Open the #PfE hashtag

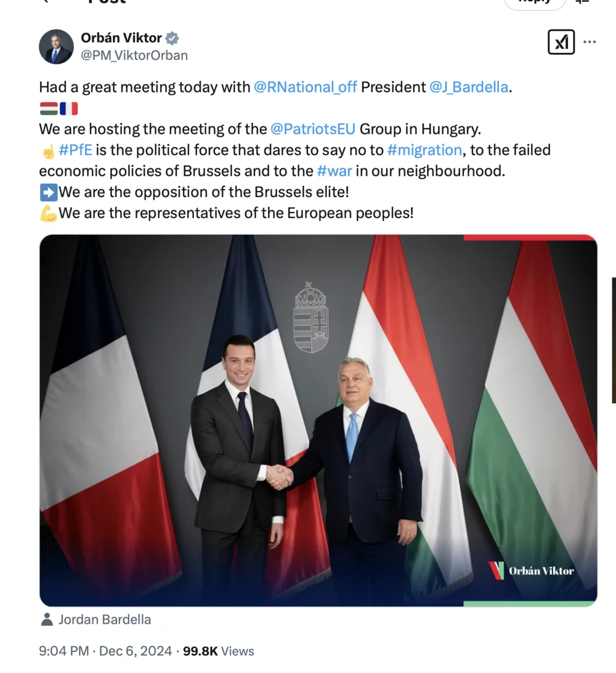[75, 150]
